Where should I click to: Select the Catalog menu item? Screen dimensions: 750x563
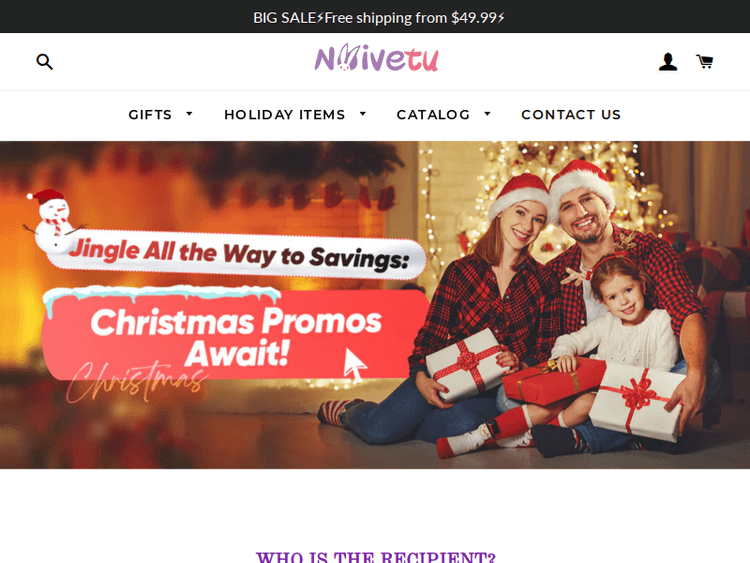click(x=433, y=115)
